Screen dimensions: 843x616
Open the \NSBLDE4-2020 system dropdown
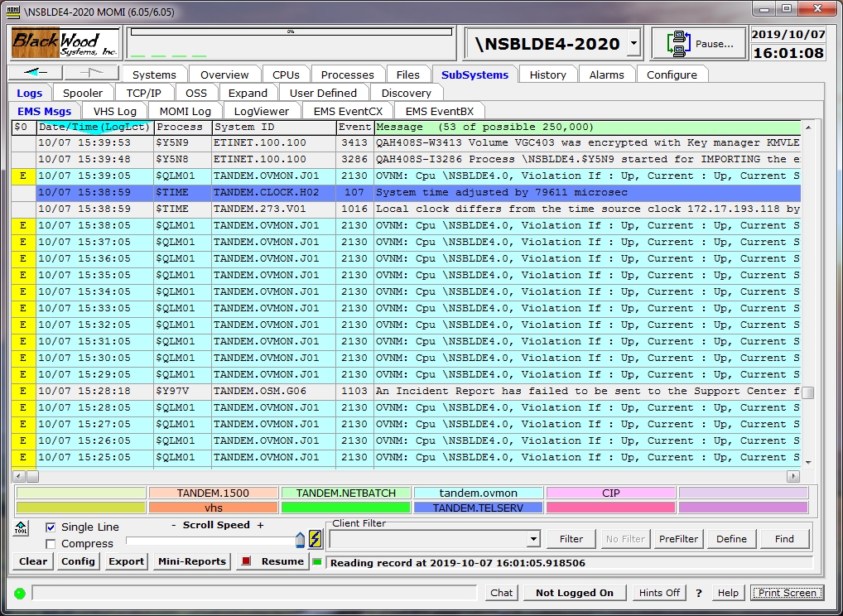pyautogui.click(x=633, y=44)
